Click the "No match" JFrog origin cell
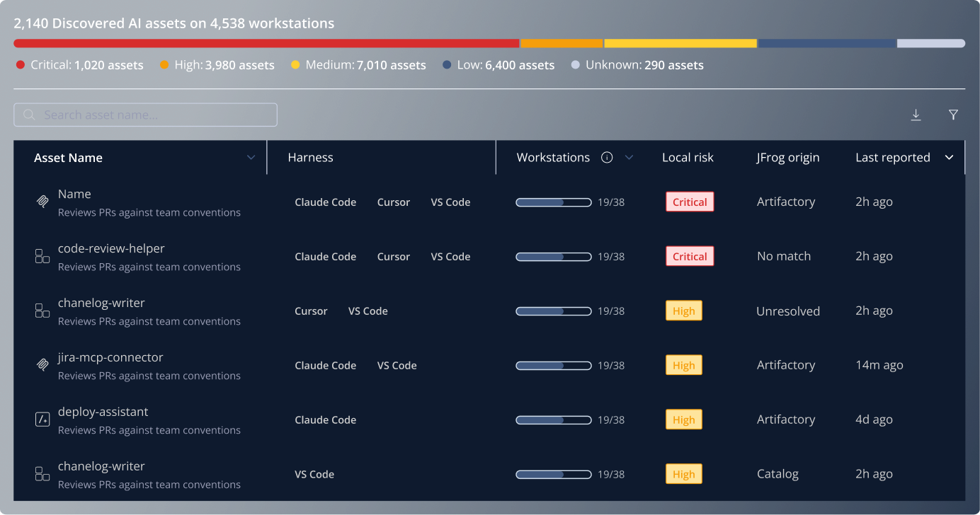Image resolution: width=980 pixels, height=515 pixels. pos(784,256)
